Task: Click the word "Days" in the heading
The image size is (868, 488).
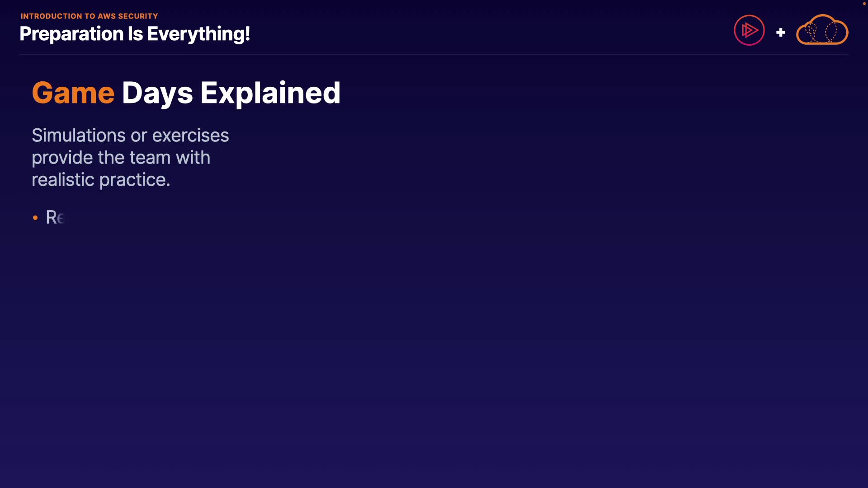Action: pos(157,93)
